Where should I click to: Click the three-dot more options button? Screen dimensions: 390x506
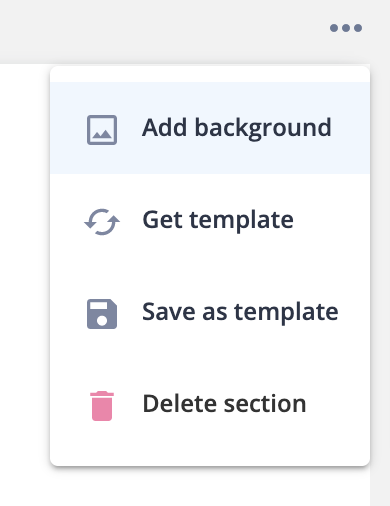[346, 28]
